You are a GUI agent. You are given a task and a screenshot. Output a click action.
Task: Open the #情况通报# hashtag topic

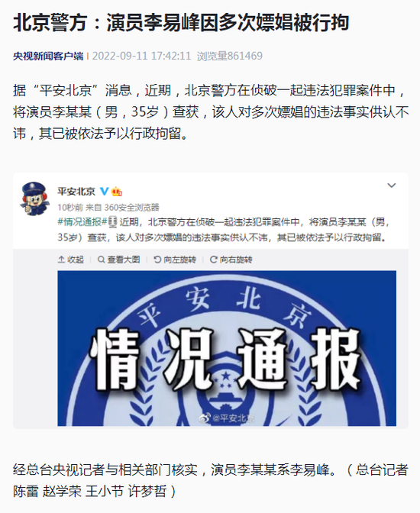pyautogui.click(x=82, y=222)
